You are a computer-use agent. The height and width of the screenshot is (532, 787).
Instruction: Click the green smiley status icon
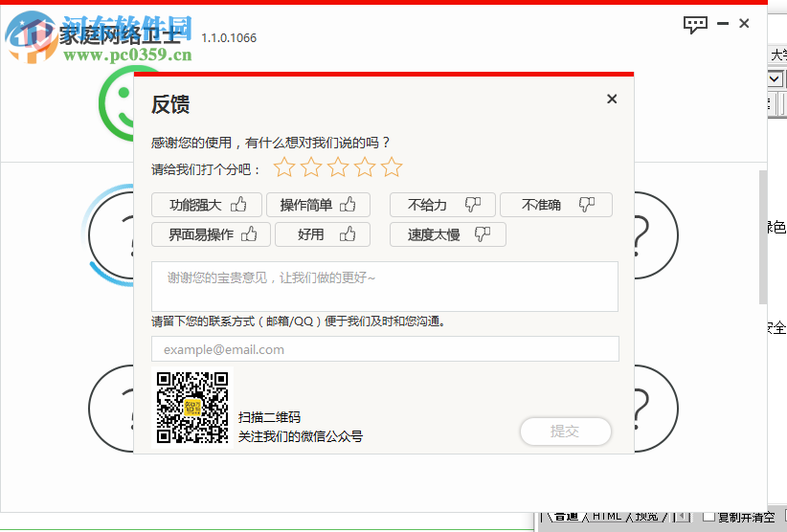[117, 102]
